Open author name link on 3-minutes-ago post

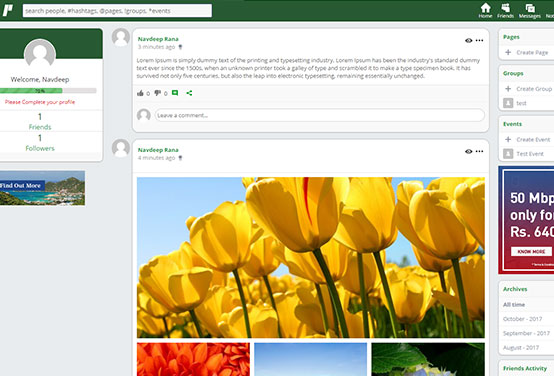coord(158,39)
